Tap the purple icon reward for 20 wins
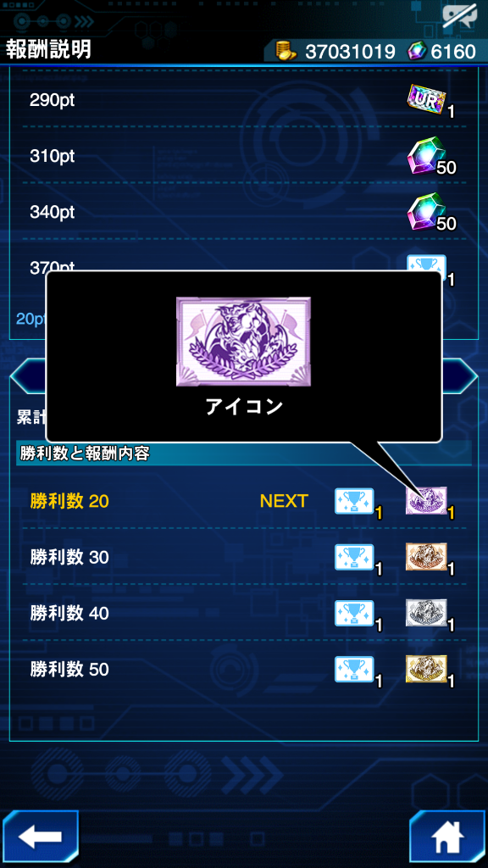This screenshot has height=868, width=488. coord(426,501)
